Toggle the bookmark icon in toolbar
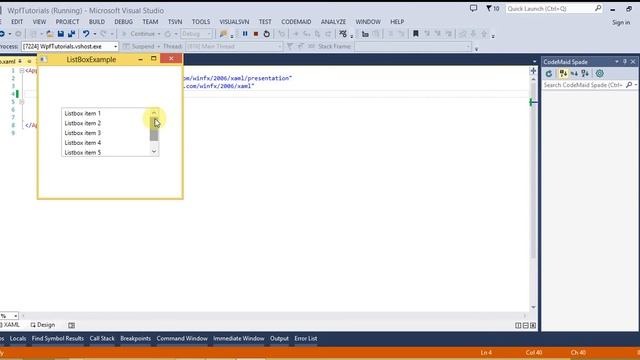 pos(416,34)
